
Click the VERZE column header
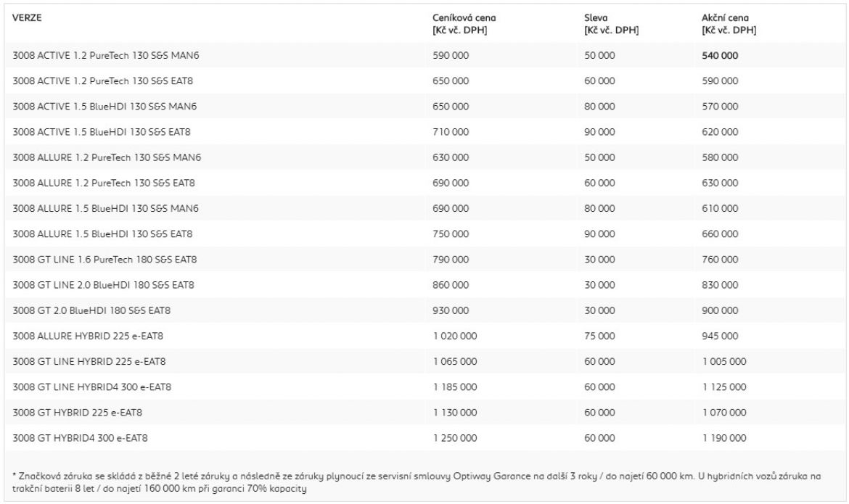point(25,17)
